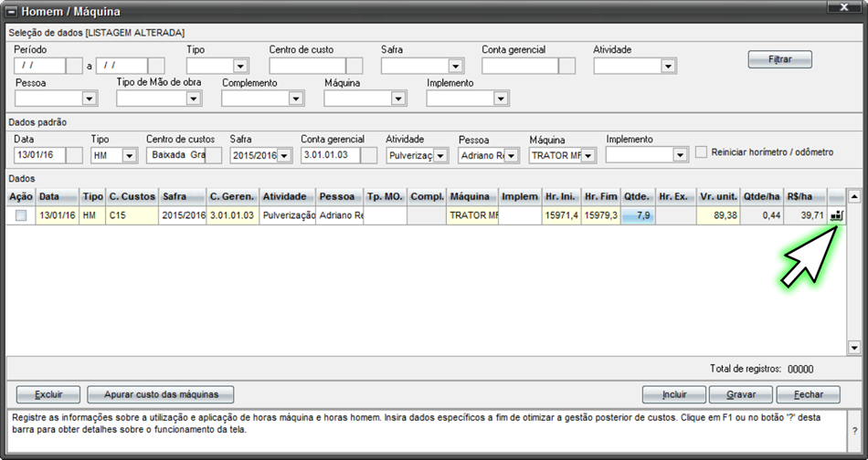Screen dimensions: 868x460
Task: Open the Máquina filter dropdown
Action: 398,99
